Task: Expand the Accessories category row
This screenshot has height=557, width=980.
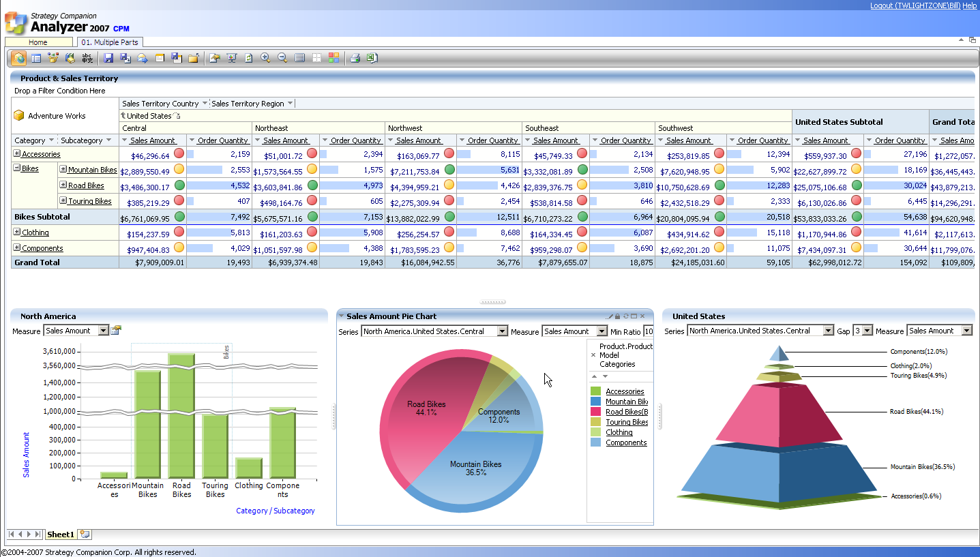Action: coord(17,154)
